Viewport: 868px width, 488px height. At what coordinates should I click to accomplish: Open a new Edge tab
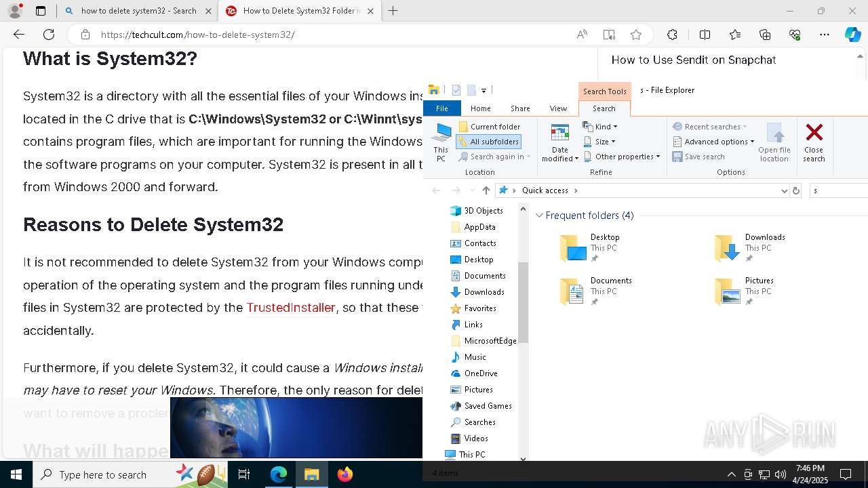393,11
